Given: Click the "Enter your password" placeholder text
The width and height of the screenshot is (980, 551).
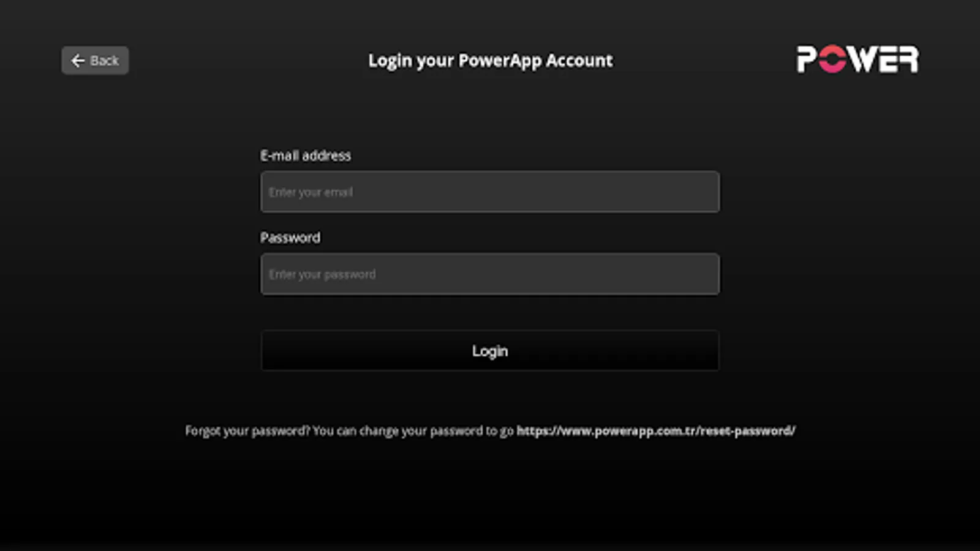Looking at the screenshot, I should (322, 274).
